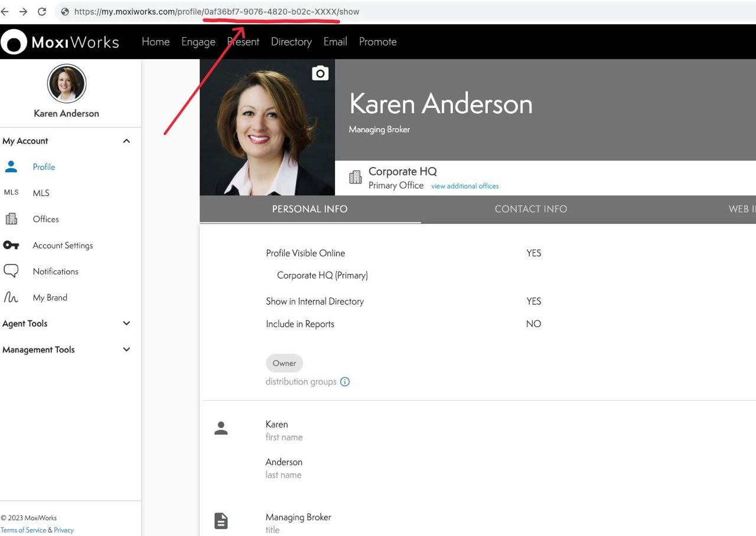Open the Directory menu item
This screenshot has width=756, height=536.
pos(291,42)
